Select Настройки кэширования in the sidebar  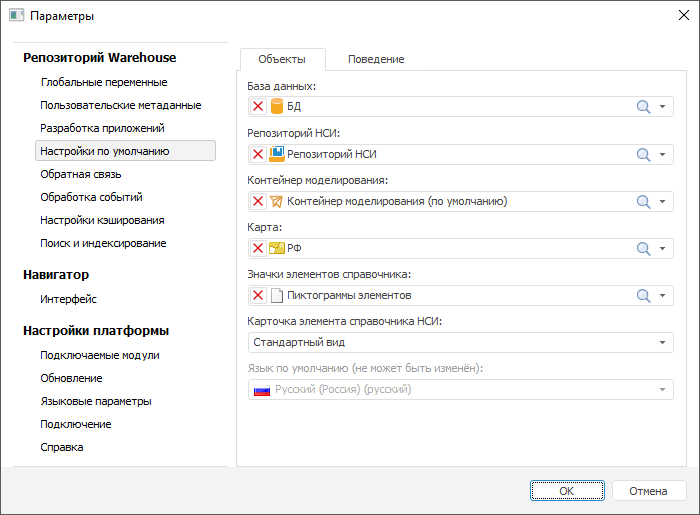click(103, 220)
